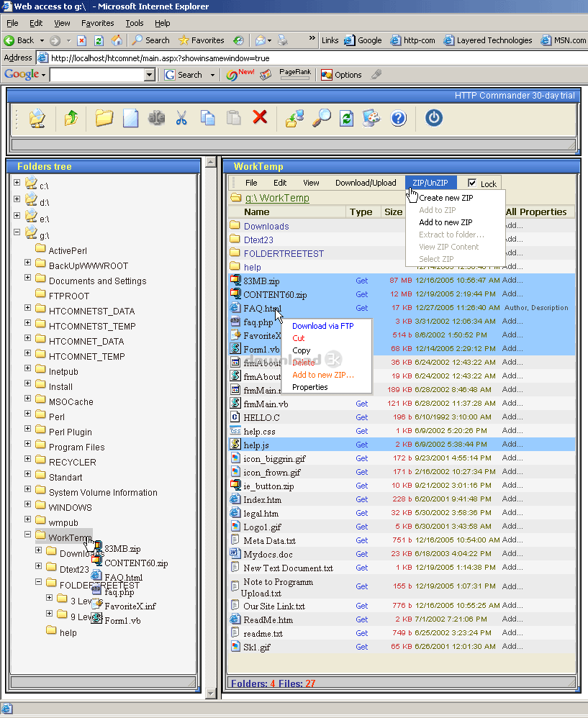
Task: Expand the BackUpWWWROOT folder node
Action: (x=28, y=263)
